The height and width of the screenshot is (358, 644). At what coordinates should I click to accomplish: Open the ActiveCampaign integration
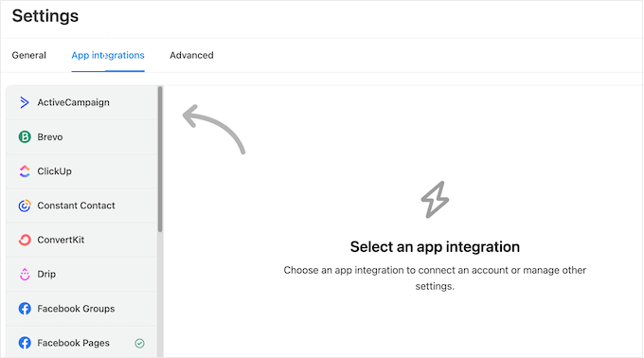pyautogui.click(x=81, y=102)
